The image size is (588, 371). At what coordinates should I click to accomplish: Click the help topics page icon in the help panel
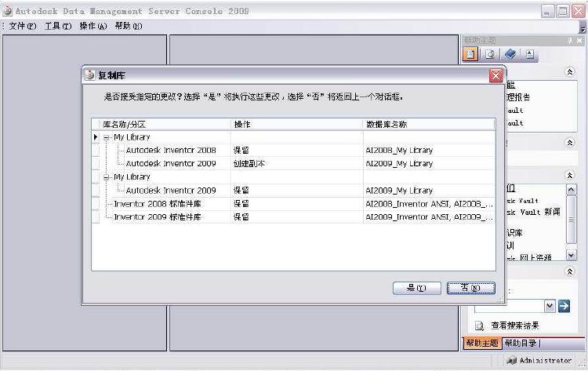(470, 54)
